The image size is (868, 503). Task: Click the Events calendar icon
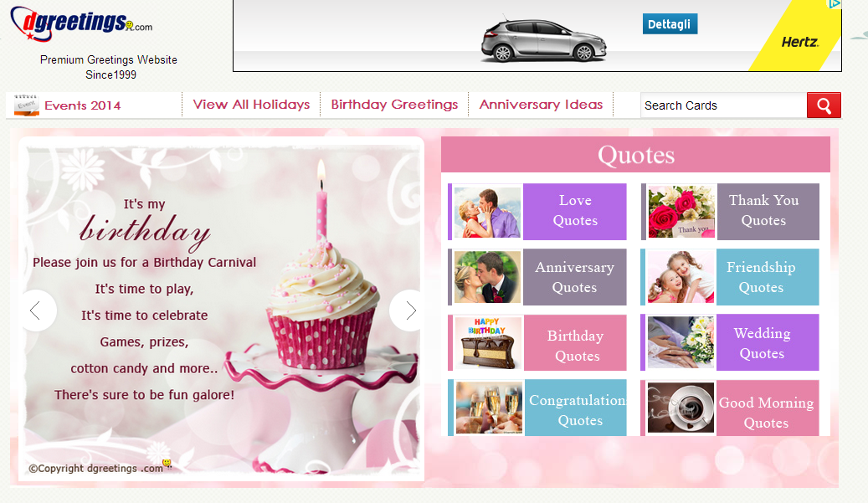coord(26,105)
